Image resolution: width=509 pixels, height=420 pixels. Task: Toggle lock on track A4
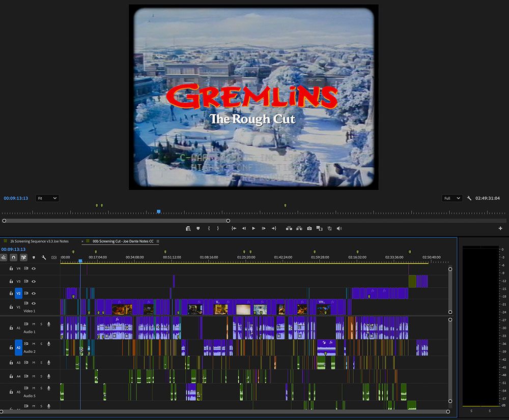coord(11,376)
